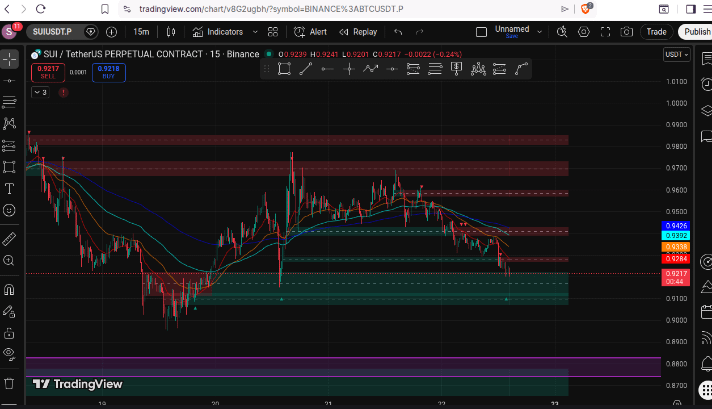Undo the last chart action

coord(398,32)
